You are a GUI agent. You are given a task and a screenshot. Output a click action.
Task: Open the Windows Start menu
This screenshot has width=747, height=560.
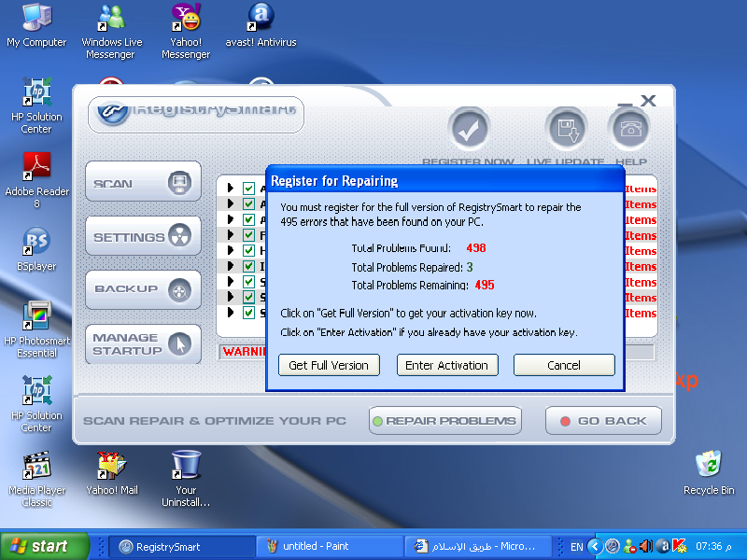click(x=44, y=546)
